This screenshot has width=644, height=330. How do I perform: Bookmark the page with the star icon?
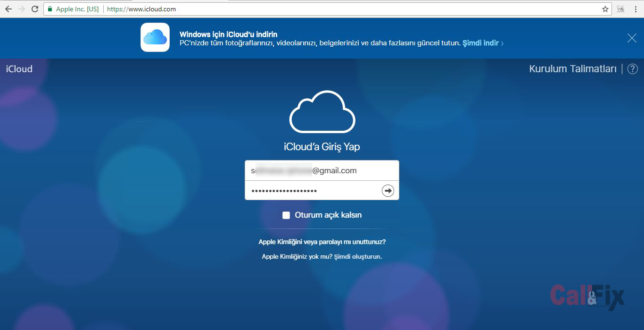(605, 8)
